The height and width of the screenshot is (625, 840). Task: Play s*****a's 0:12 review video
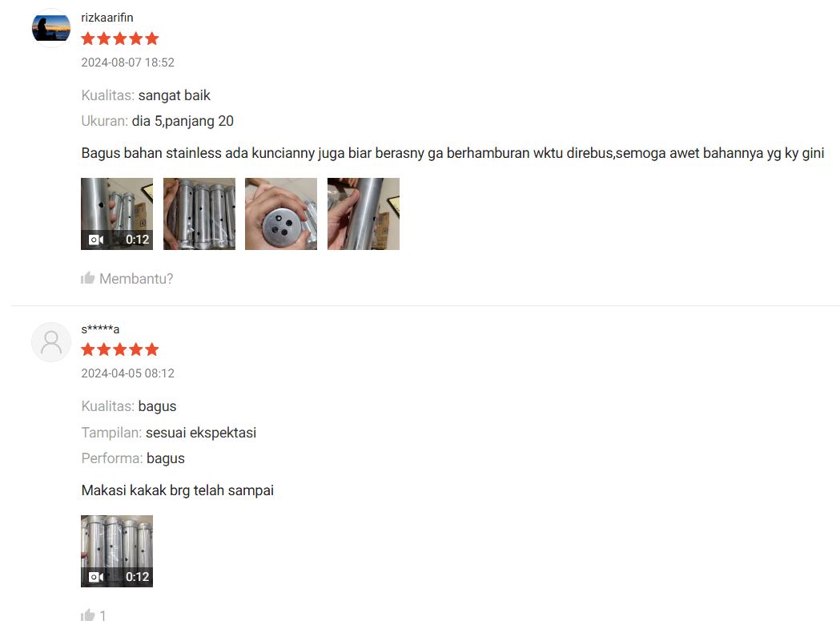point(117,551)
